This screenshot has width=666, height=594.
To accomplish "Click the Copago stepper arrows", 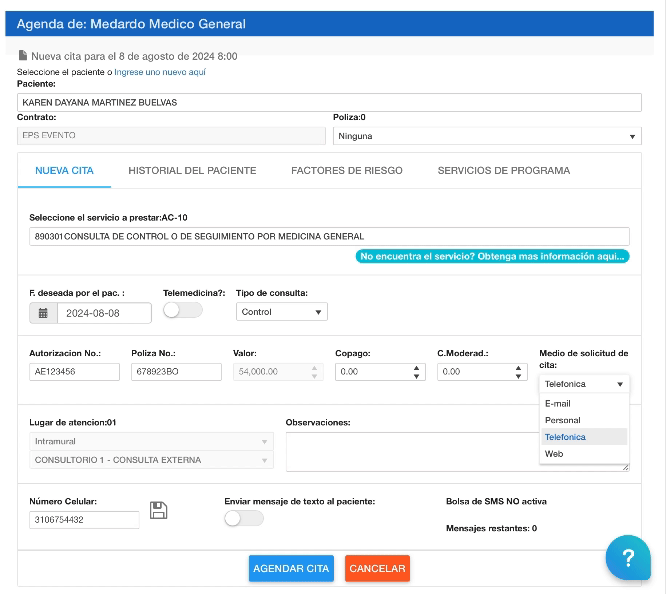I will [417, 371].
